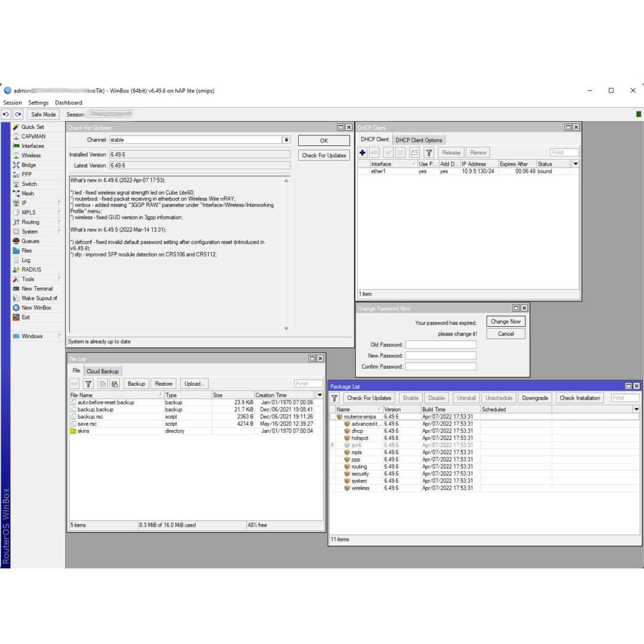Click the Upload... button

click(194, 383)
